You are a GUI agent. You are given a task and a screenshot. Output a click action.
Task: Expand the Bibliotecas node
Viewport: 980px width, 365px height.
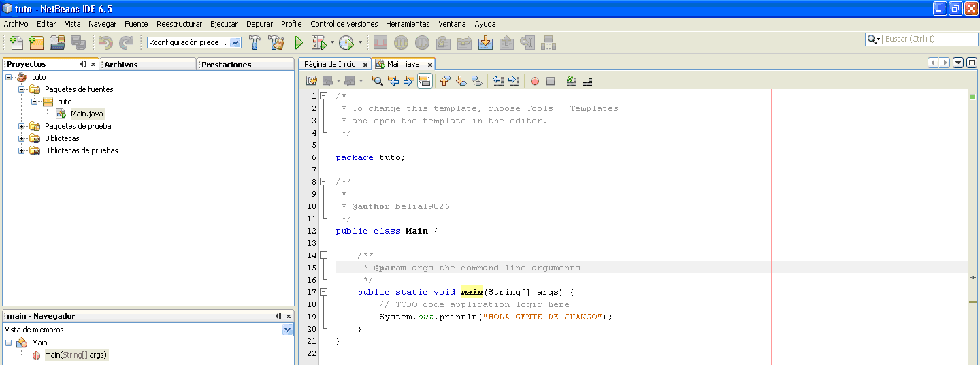tap(22, 138)
